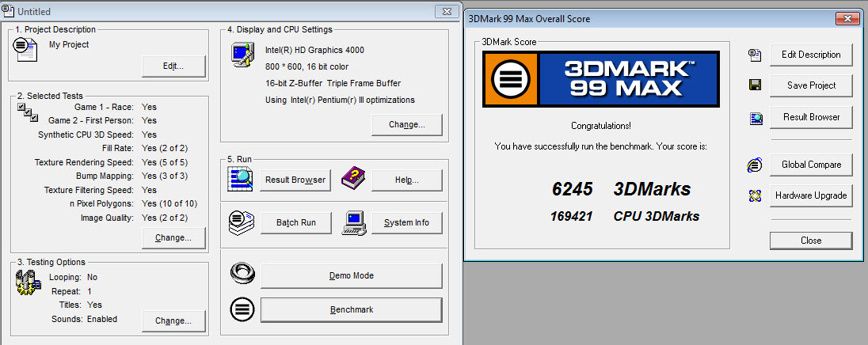Click the "800 * 600, 16 bit color" text
Image resolution: width=868 pixels, height=345 pixels.
pyautogui.click(x=306, y=67)
